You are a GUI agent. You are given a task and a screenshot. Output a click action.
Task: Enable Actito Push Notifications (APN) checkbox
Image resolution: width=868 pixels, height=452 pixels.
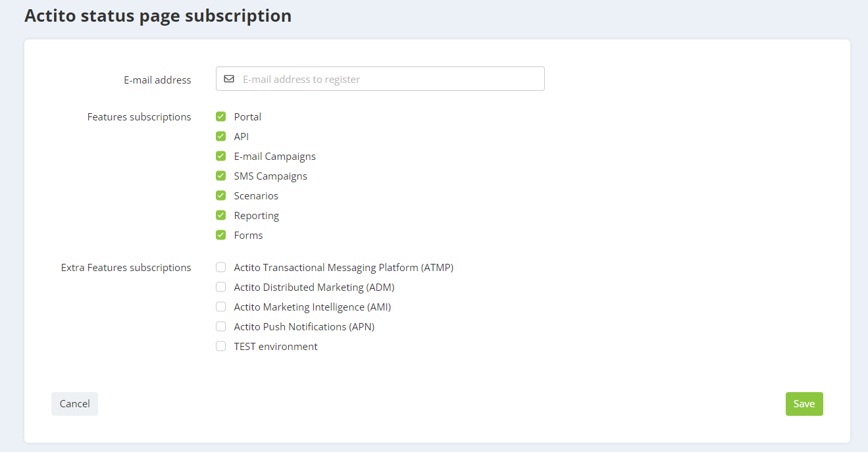(x=221, y=327)
